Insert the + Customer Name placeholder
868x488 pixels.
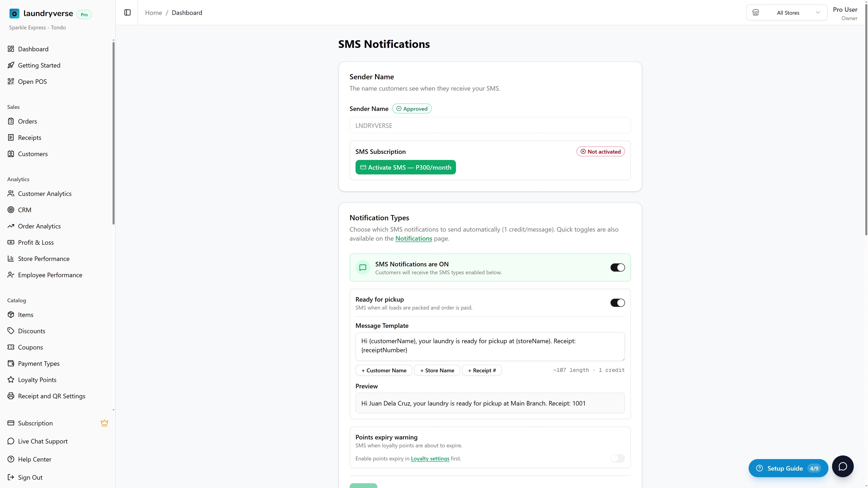point(384,371)
